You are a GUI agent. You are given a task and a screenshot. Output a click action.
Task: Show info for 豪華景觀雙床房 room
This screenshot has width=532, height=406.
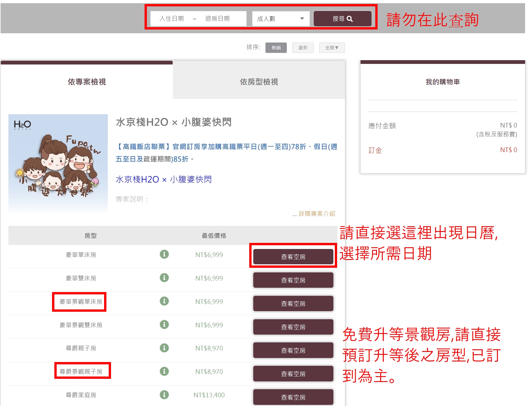(x=164, y=324)
